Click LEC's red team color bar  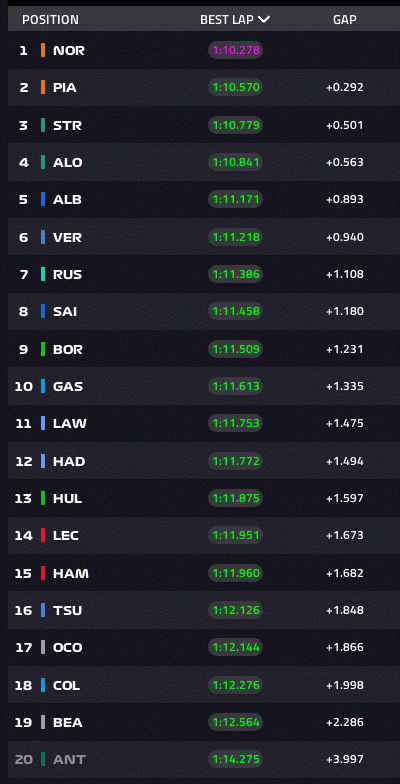43,535
